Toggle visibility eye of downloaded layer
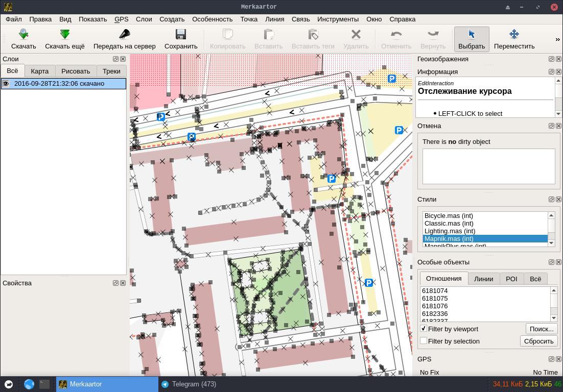This screenshot has width=563, height=392. pos(6,84)
